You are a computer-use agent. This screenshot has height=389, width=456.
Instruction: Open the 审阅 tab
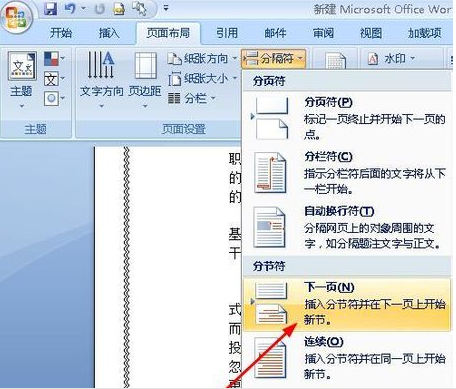tap(323, 33)
